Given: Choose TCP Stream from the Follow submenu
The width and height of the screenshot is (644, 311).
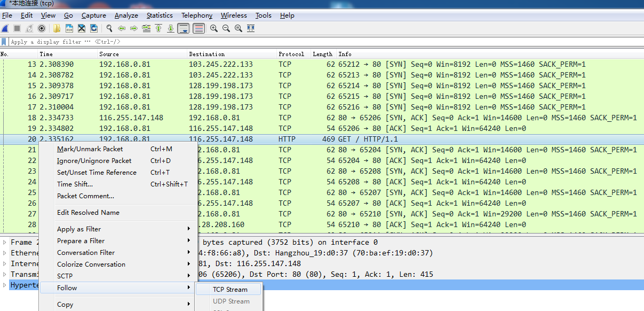Looking at the screenshot, I should coord(230,290).
